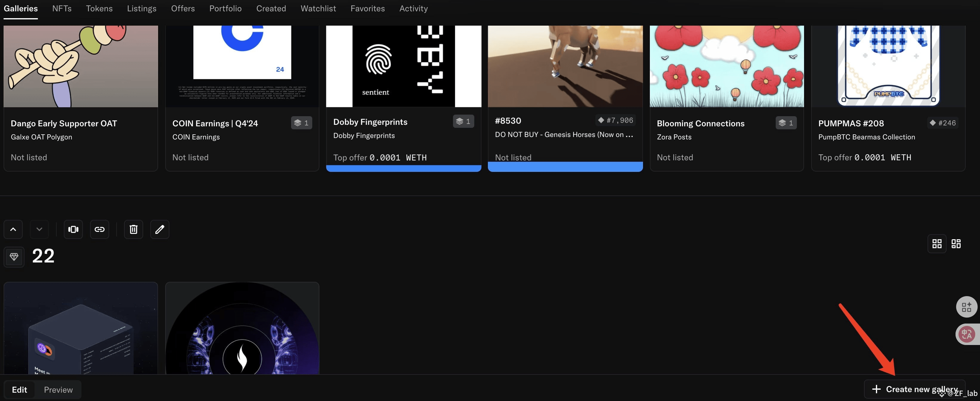The width and height of the screenshot is (980, 401).
Task: Click quantity badge on Dobby Fingerprints card
Action: click(x=463, y=121)
